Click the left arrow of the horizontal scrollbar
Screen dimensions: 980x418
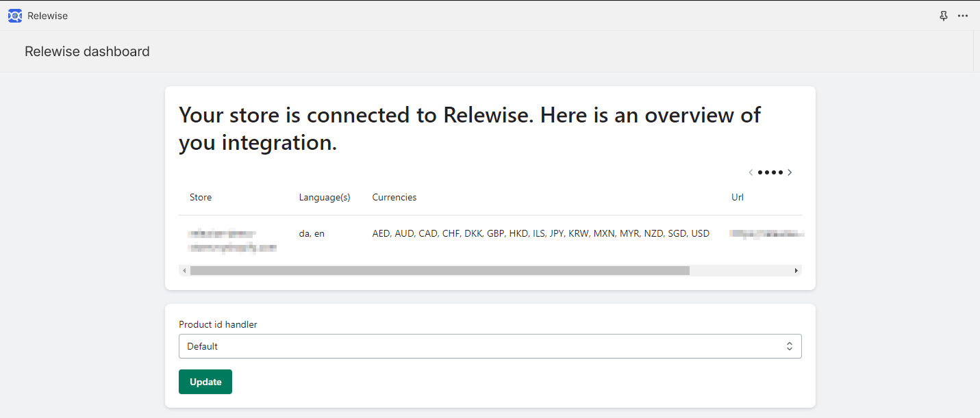(x=184, y=270)
